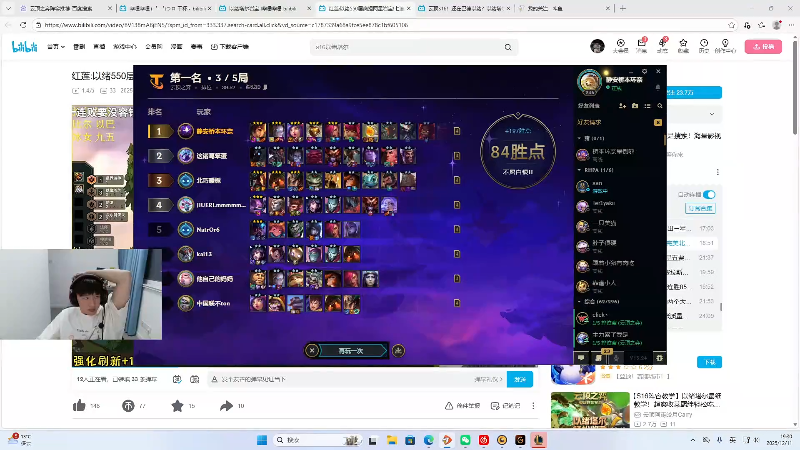The width and height of the screenshot is (800, 450).
Task: Open the 大会员 icon in header
Action: tap(620, 45)
